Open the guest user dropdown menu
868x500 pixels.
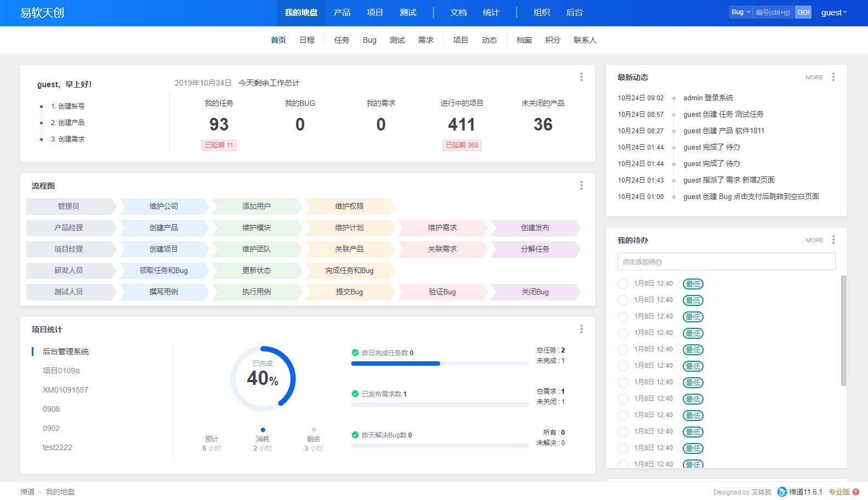pyautogui.click(x=833, y=13)
